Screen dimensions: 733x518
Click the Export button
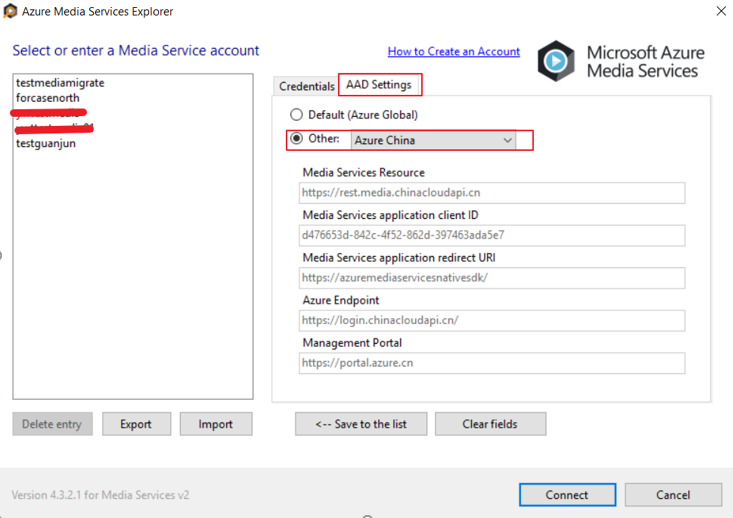pos(136,424)
